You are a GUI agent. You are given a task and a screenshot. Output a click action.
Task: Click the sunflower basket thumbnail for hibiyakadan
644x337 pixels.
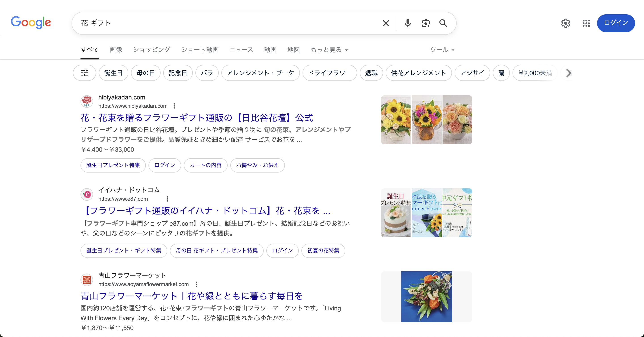point(396,120)
